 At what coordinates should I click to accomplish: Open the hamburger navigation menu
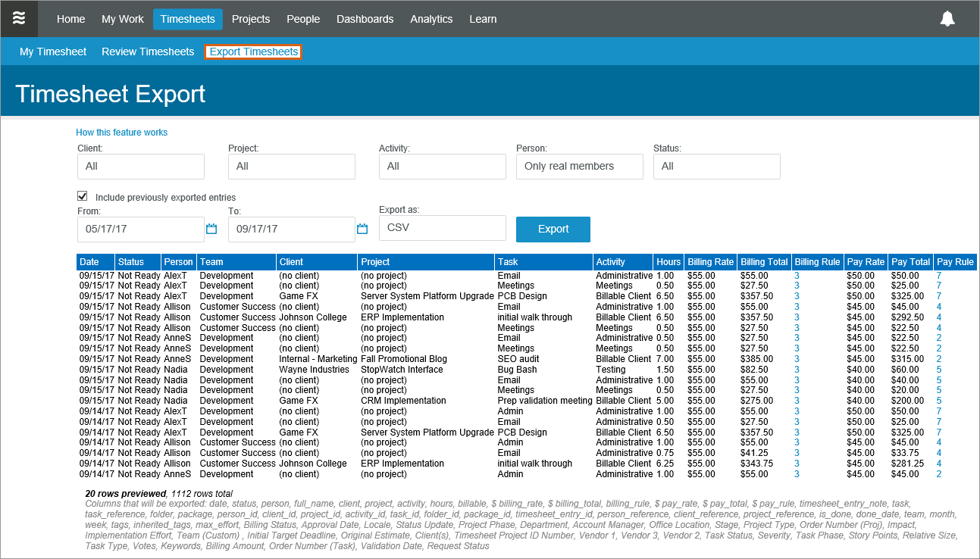pos(19,19)
